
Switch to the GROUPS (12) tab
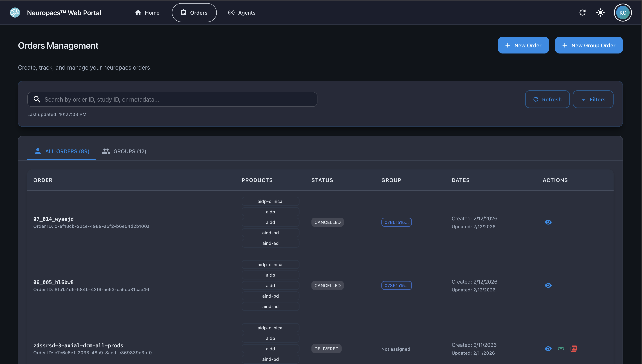124,151
